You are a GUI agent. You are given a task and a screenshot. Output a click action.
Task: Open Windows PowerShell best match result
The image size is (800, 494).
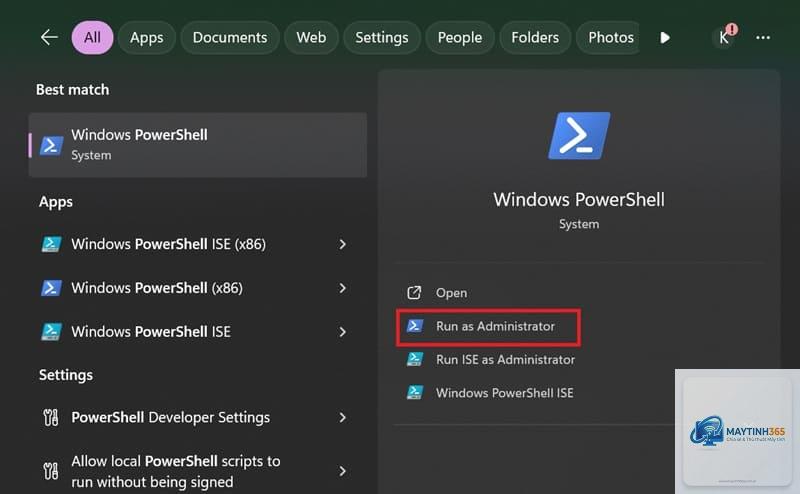(x=197, y=145)
